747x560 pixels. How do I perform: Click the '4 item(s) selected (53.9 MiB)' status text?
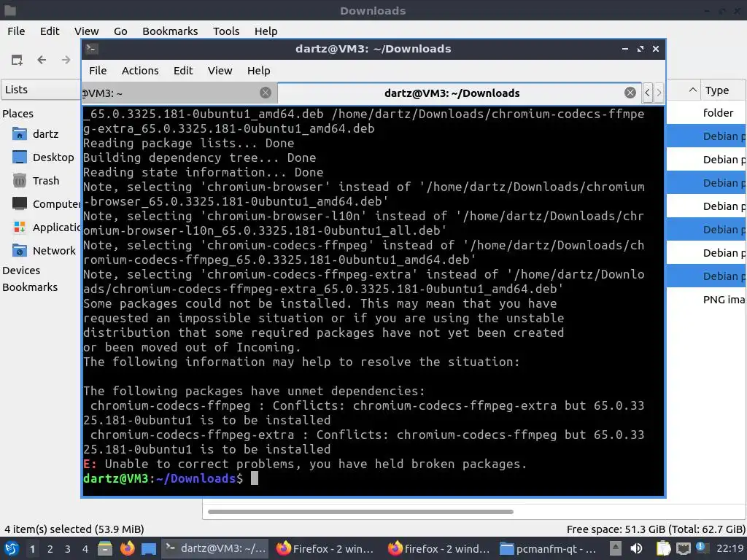point(74,529)
